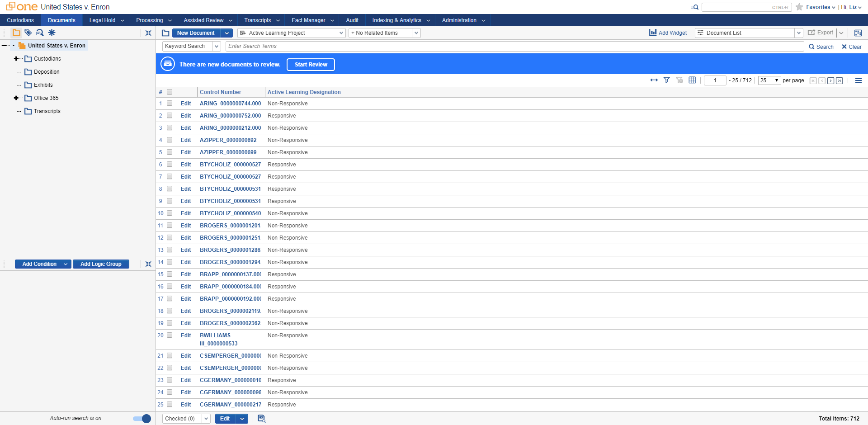Click the Add Condition button

coord(39,264)
